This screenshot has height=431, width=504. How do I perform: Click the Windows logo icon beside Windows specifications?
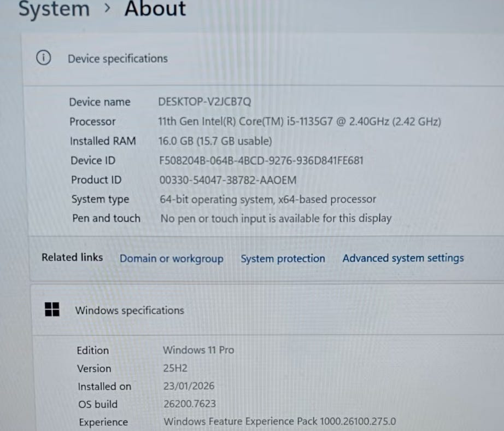pyautogui.click(x=52, y=310)
